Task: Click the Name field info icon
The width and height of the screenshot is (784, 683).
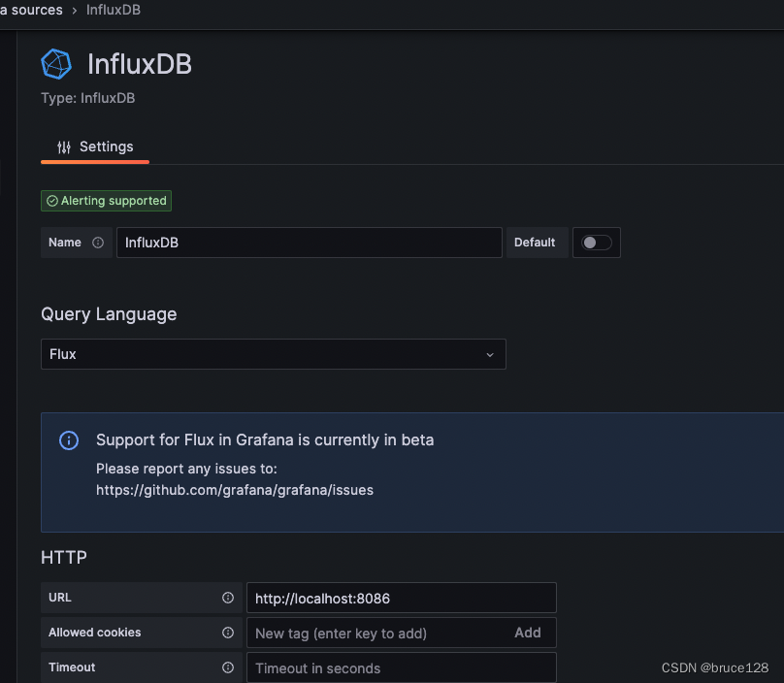Action: pos(98,243)
